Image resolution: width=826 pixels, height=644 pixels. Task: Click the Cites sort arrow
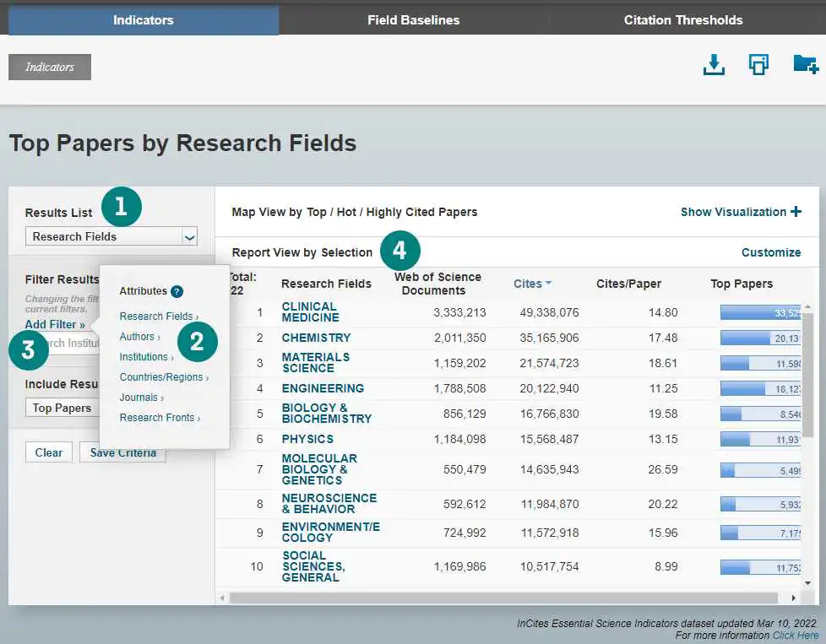tap(548, 284)
